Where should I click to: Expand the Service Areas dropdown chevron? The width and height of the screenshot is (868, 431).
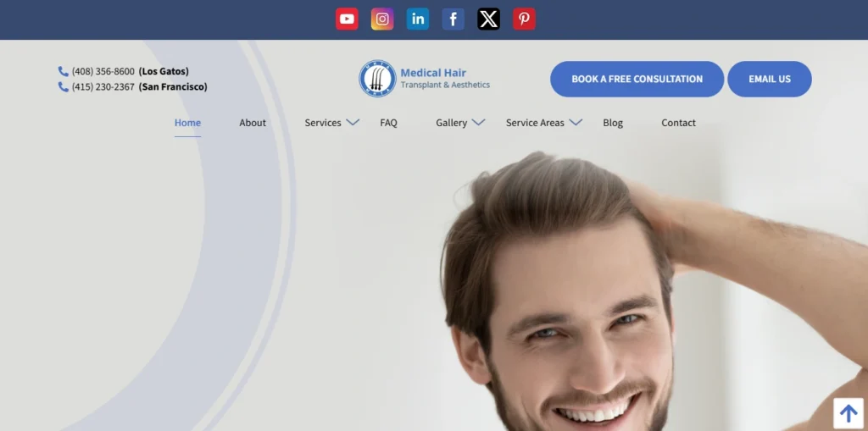coord(576,122)
